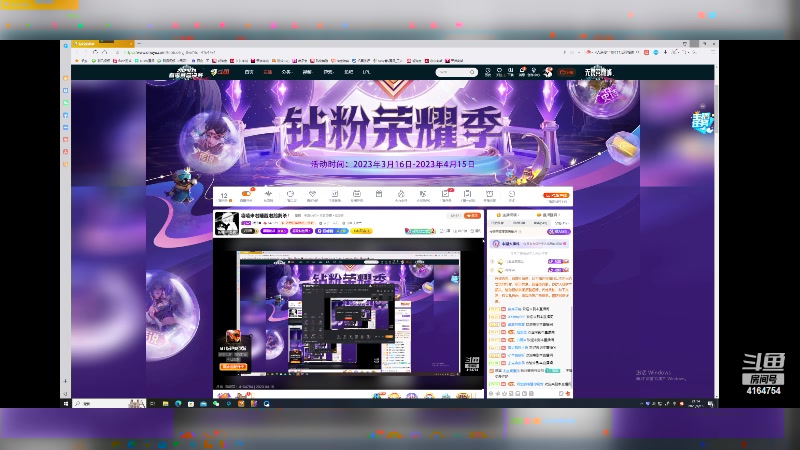Click the magnifier icon in Douyu search box
The height and width of the screenshot is (450, 800).
click(x=473, y=72)
